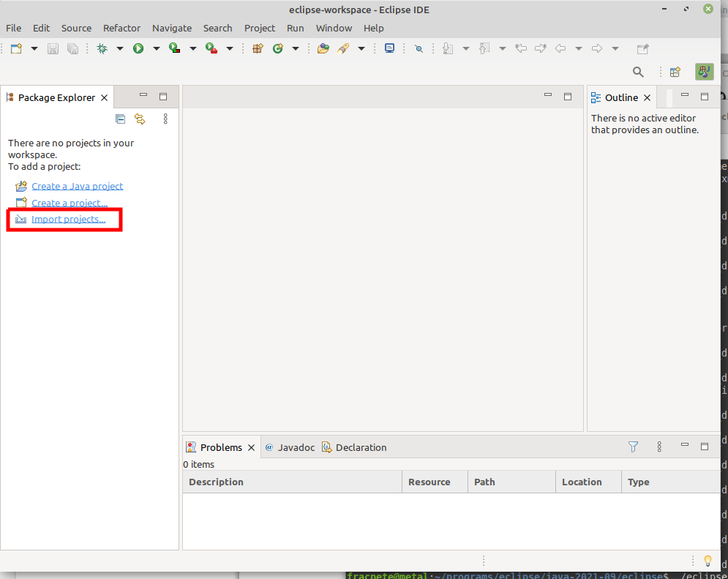Switch to the Javadoc tab
This screenshot has height=579, width=728.
290,447
